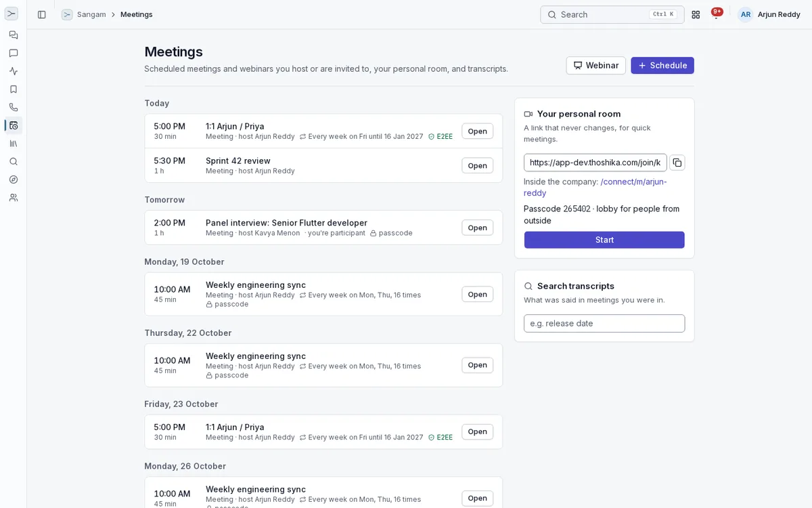Open the Sprint 42 review meeting
812x508 pixels.
point(477,165)
